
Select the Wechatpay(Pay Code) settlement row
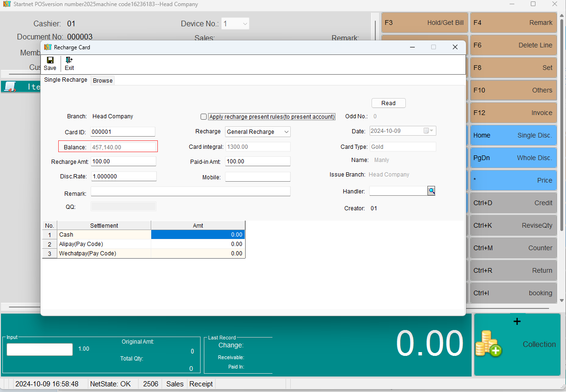tap(144, 254)
